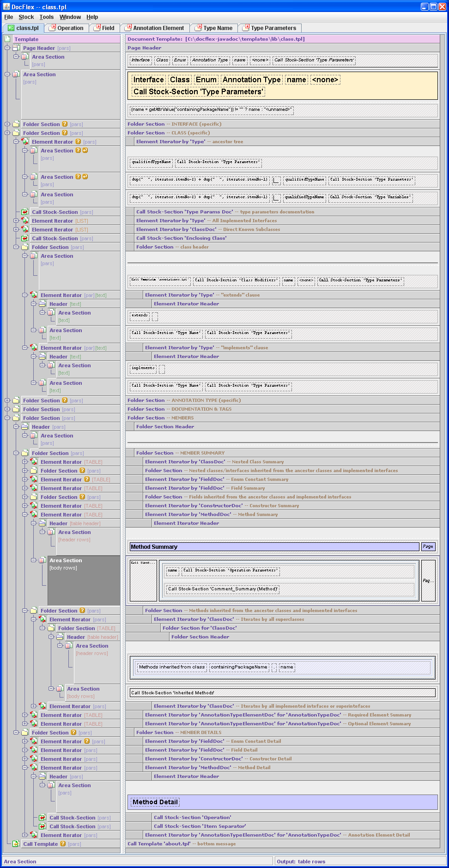Click the Call Stock-Section 'Enclosing Class' tree icon
The height and width of the screenshot is (868, 449).
pyautogui.click(x=25, y=238)
